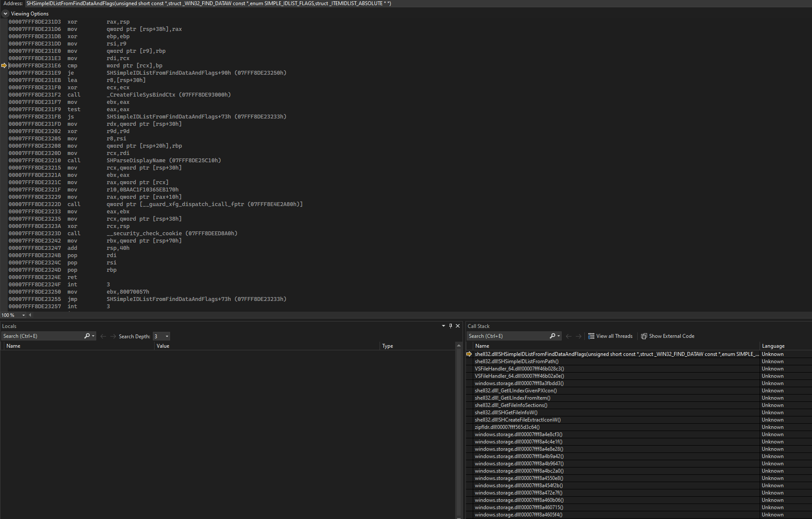Click the Locals Type column header
812x519 pixels.
coord(417,346)
